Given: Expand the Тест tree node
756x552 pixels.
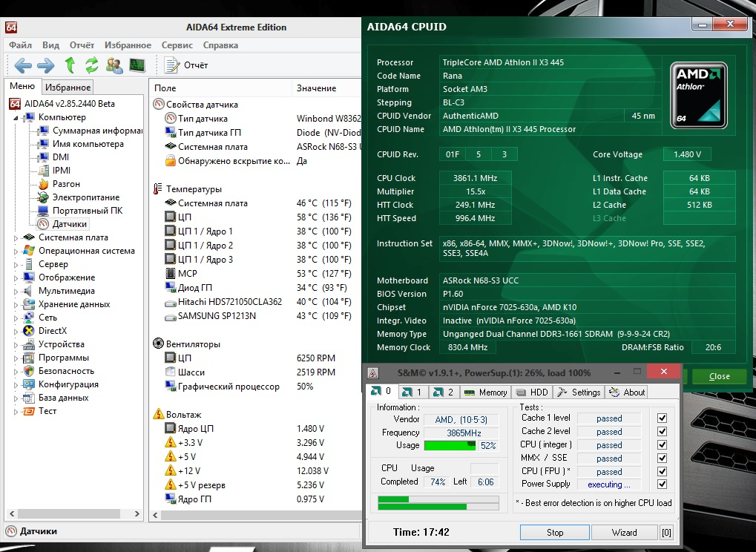Looking at the screenshot, I should click(x=16, y=412).
